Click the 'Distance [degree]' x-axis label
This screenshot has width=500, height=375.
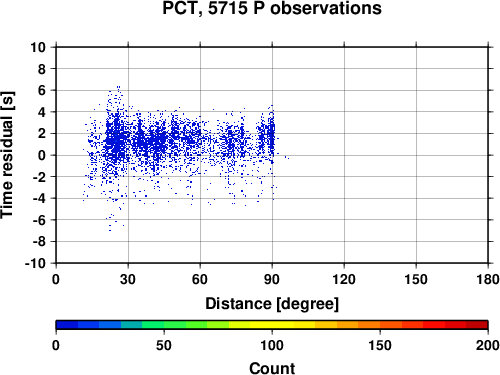click(272, 304)
